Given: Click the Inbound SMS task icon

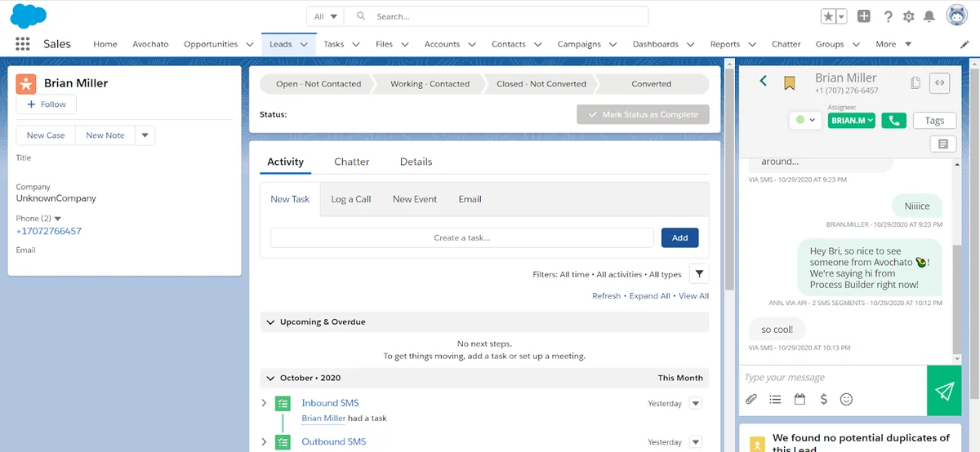Looking at the screenshot, I should tap(283, 403).
